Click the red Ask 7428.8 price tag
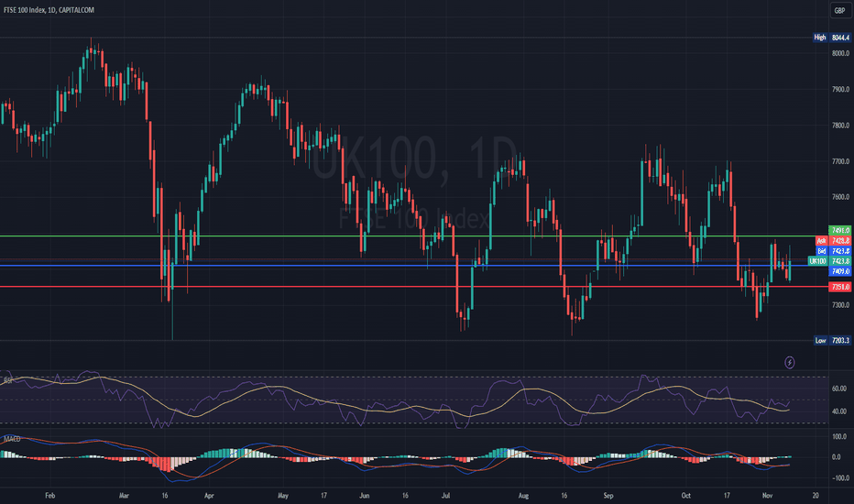The image size is (854, 504). point(833,241)
